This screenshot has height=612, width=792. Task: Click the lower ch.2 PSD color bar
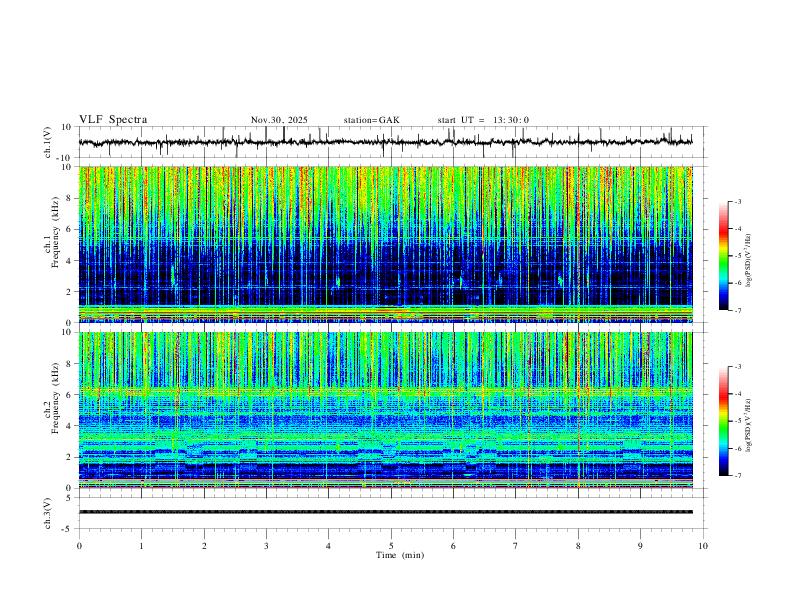[724, 421]
